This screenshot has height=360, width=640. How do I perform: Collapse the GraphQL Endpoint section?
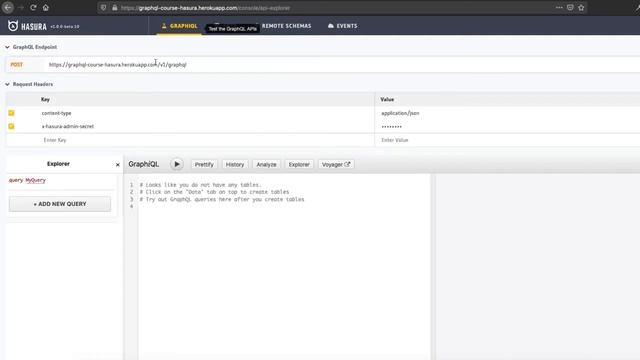[31, 47]
